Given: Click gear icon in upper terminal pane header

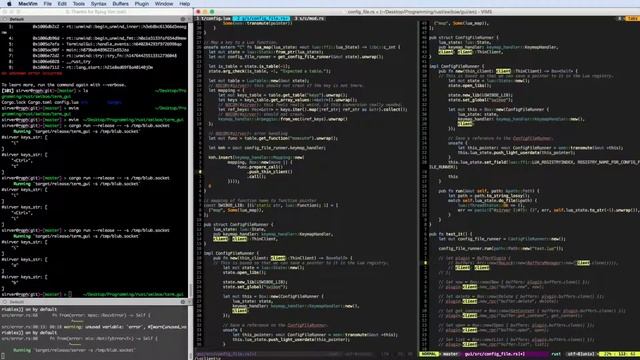Looking at the screenshot, I should 183,19.
